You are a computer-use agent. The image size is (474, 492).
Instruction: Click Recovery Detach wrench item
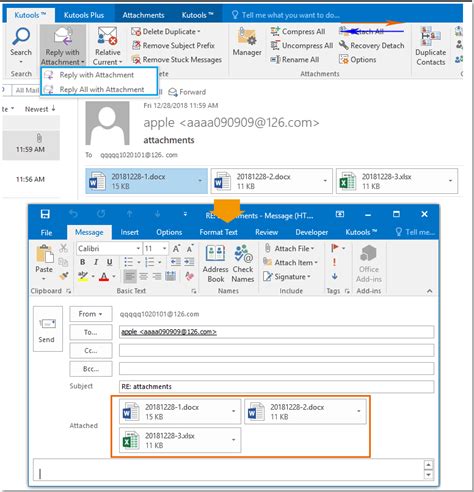pyautogui.click(x=372, y=45)
